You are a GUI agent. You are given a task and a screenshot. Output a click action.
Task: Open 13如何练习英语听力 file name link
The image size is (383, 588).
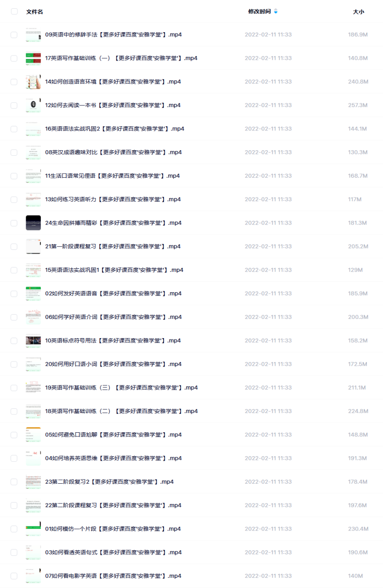(x=113, y=199)
